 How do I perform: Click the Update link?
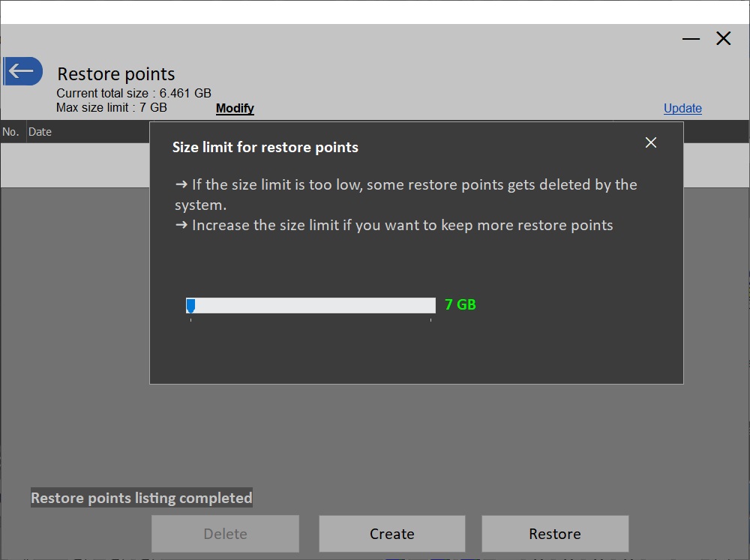pos(682,109)
